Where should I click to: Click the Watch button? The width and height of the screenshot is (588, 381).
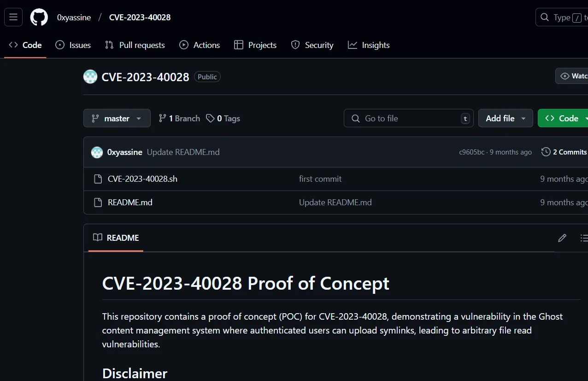572,76
